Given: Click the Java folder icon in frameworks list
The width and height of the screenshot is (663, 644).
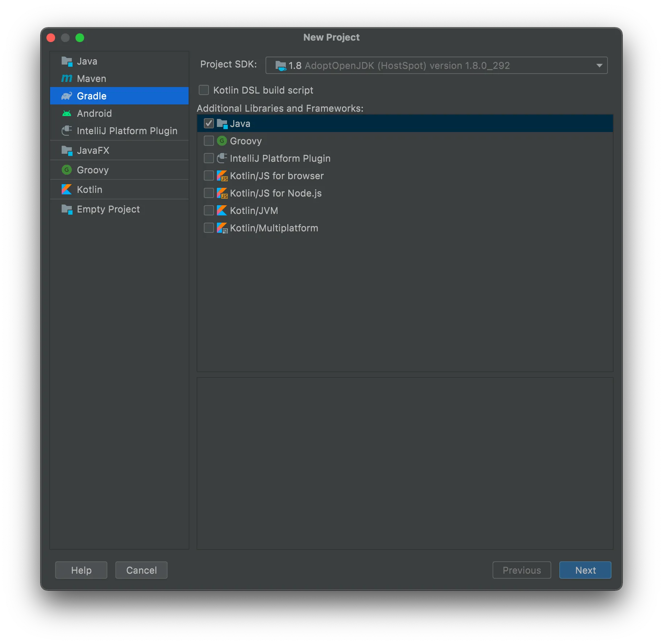Looking at the screenshot, I should [x=222, y=123].
